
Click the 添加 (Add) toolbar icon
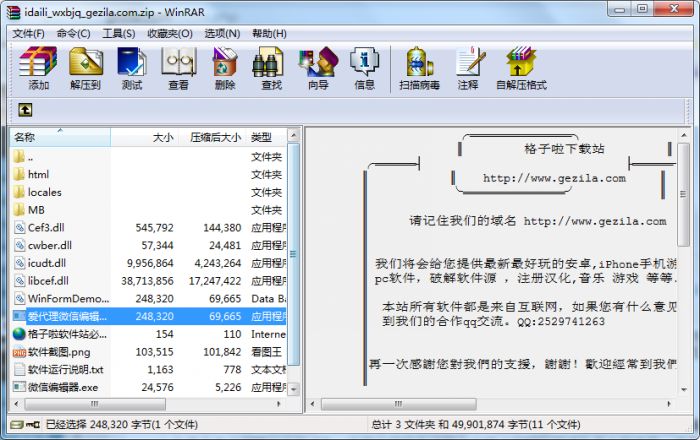(x=38, y=62)
